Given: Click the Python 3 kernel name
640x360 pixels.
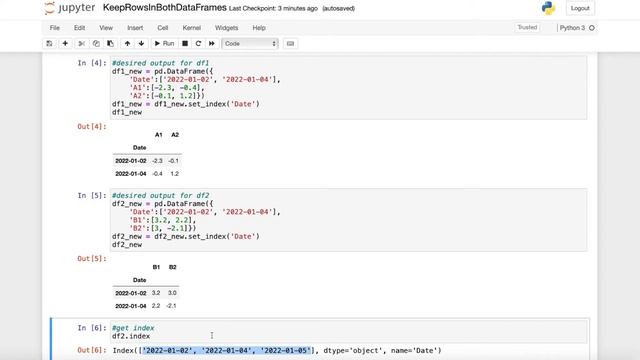Looking at the screenshot, I should coord(572,28).
